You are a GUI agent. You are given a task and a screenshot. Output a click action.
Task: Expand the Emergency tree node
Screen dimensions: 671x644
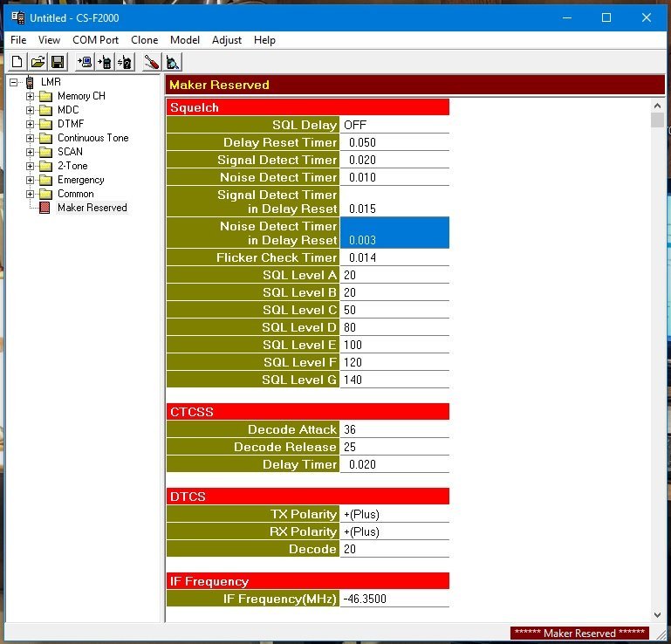[x=30, y=180]
